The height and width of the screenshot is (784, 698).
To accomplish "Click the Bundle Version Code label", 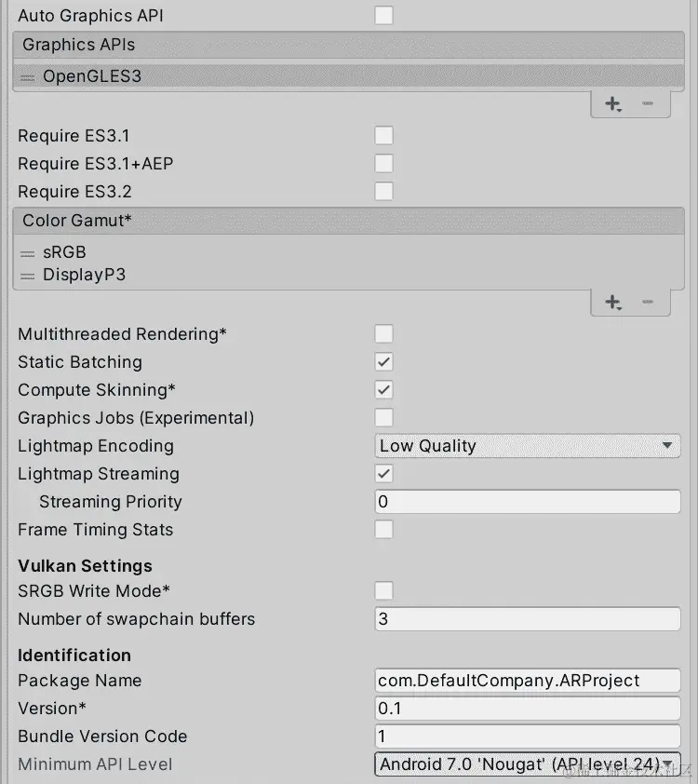I will (102, 736).
